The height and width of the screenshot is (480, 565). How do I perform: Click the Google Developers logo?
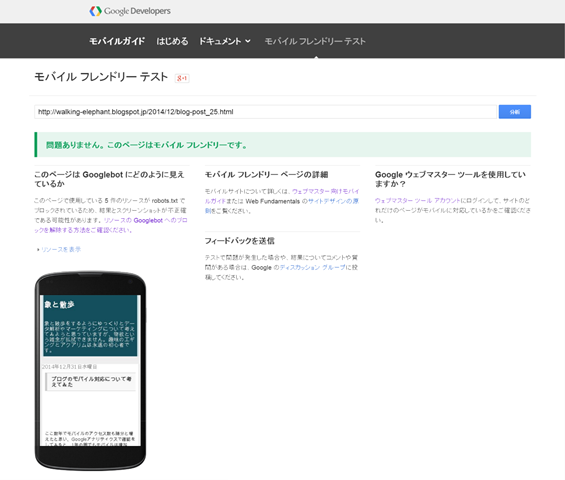(130, 11)
